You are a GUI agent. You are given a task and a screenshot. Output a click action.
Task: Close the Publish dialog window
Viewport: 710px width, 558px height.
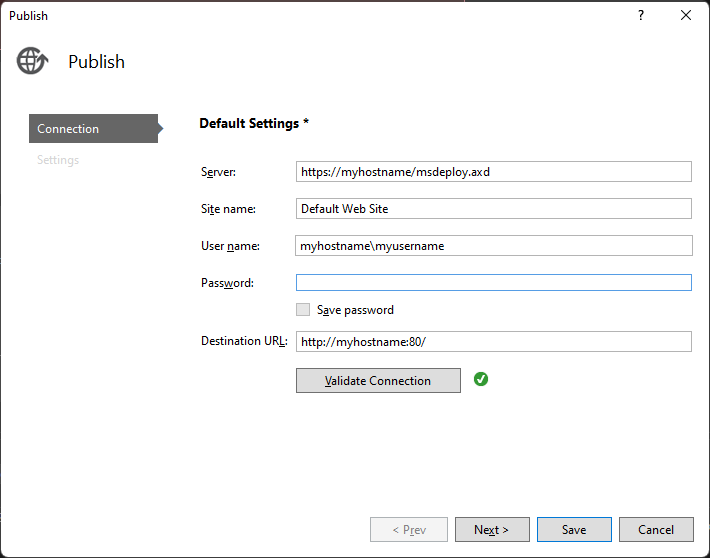coord(686,15)
